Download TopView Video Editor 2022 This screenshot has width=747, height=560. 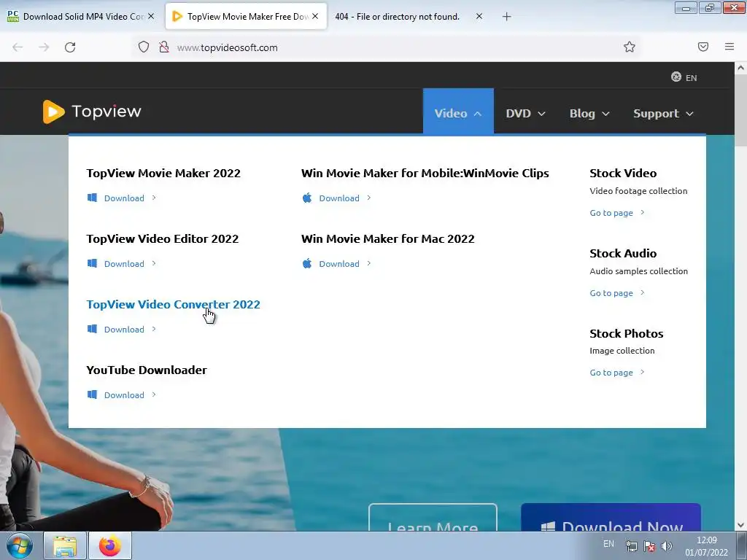(124, 264)
